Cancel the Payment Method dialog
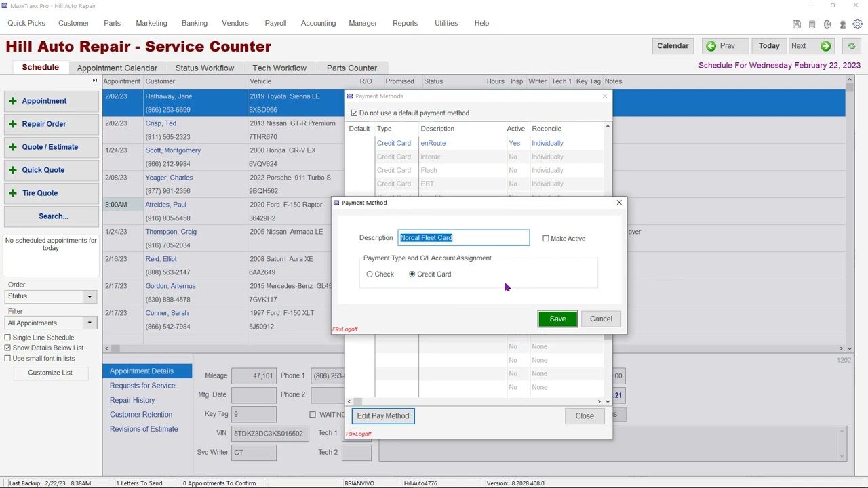Screen dimensions: 868x488 pos(601,319)
